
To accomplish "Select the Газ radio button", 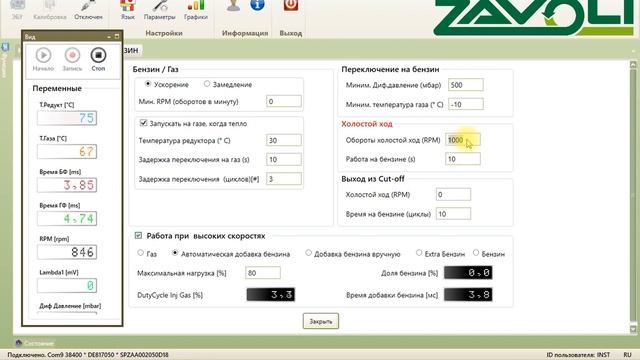I will [x=140, y=253].
